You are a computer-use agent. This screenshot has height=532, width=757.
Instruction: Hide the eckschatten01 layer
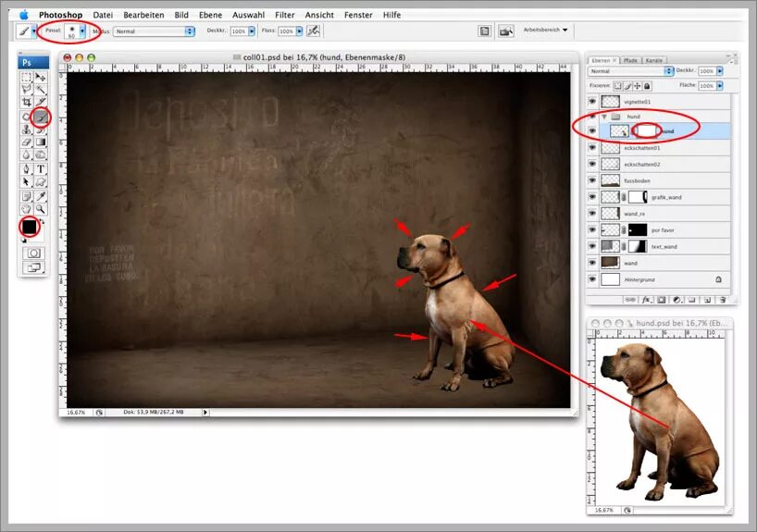(592, 148)
